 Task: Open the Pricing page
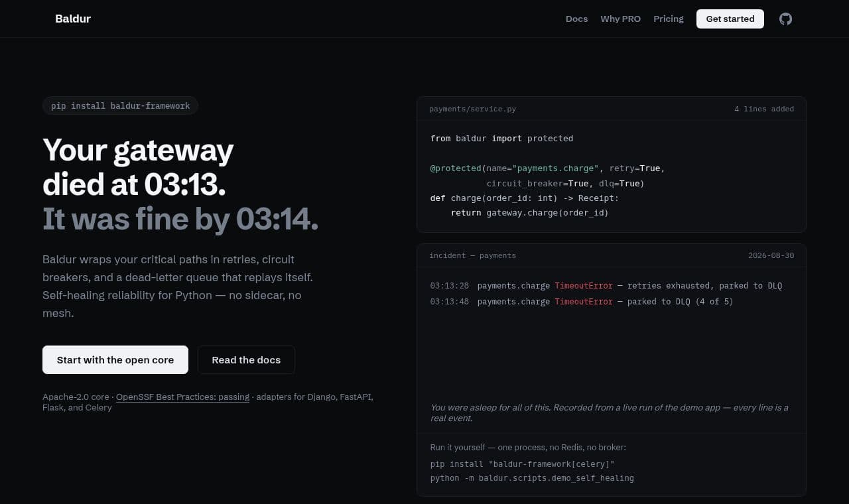(x=668, y=19)
